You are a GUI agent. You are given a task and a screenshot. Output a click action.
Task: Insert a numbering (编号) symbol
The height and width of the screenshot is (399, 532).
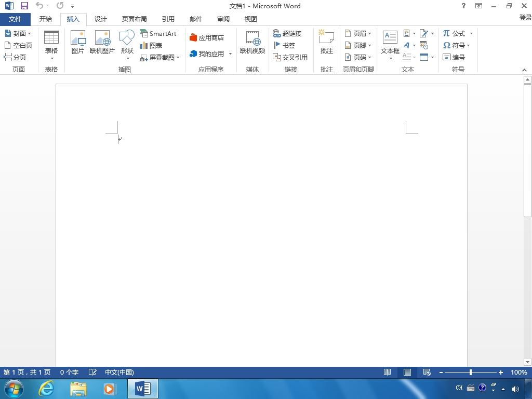454,57
